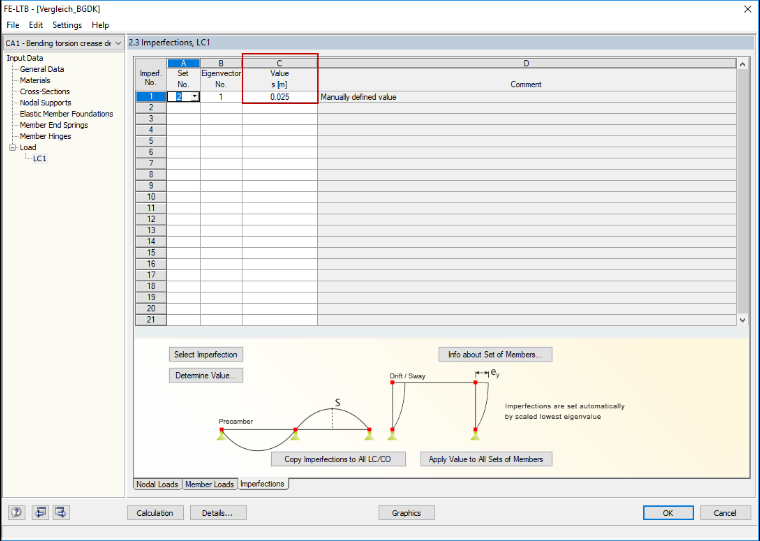
Task: Select row header number 2
Action: [151, 108]
